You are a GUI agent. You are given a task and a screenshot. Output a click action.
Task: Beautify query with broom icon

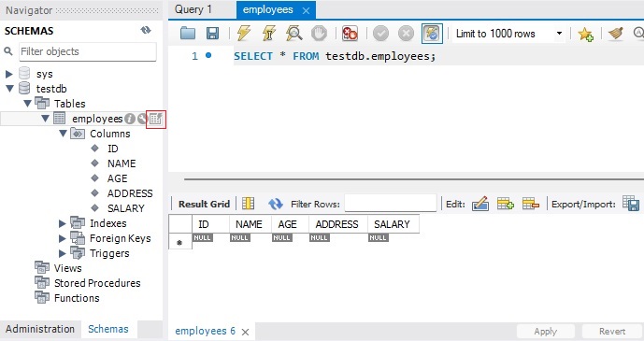[x=616, y=34]
